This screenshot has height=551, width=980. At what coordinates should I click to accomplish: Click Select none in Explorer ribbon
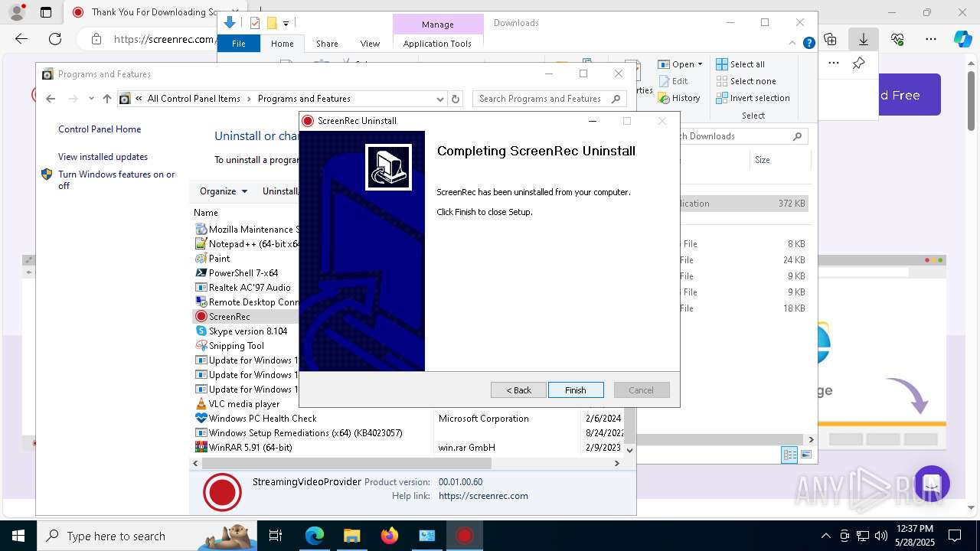[x=746, y=81]
